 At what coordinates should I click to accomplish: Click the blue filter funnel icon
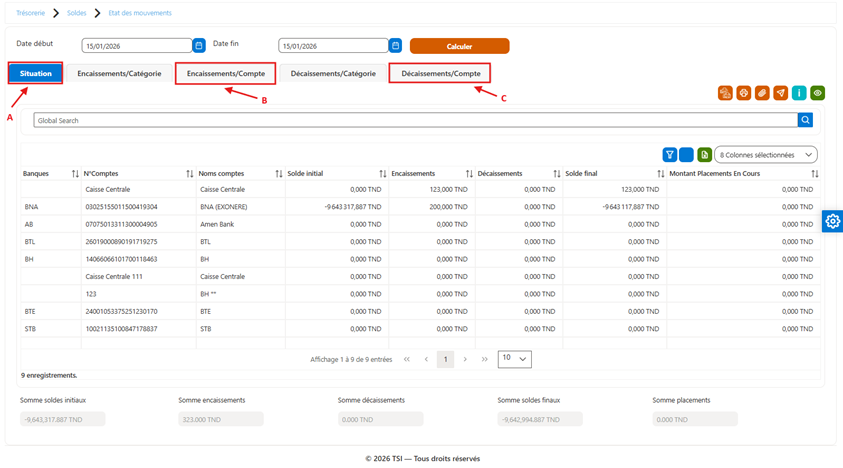pyautogui.click(x=669, y=155)
